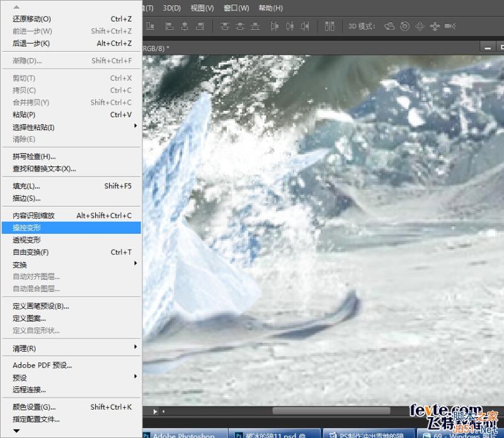Select highlighted 操控变形 menu item
The image size is (504, 438).
(x=71, y=228)
